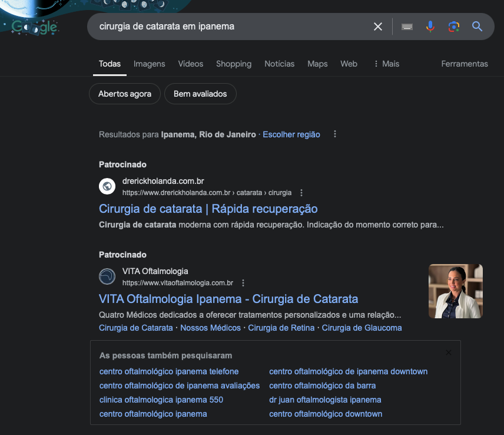Expand the Mais tabs menu
This screenshot has width=504, height=435.
tap(387, 64)
